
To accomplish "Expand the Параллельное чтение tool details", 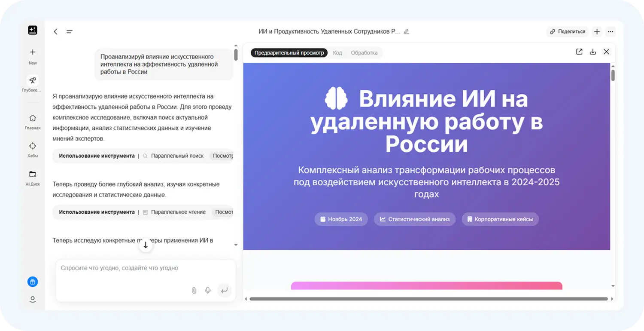I will 225,212.
